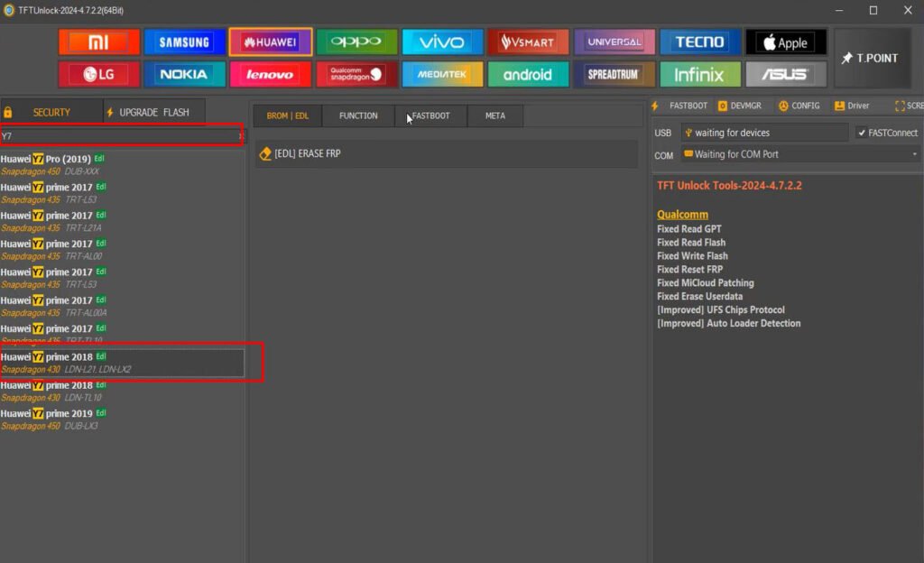Click the "[Improved] Auto Loader Detection" log line

pos(729,323)
